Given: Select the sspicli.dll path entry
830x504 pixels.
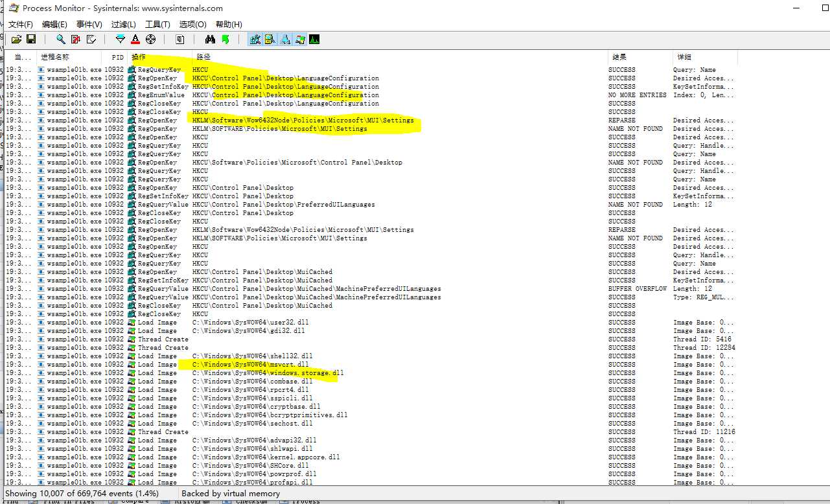Looking at the screenshot, I should (x=252, y=398).
